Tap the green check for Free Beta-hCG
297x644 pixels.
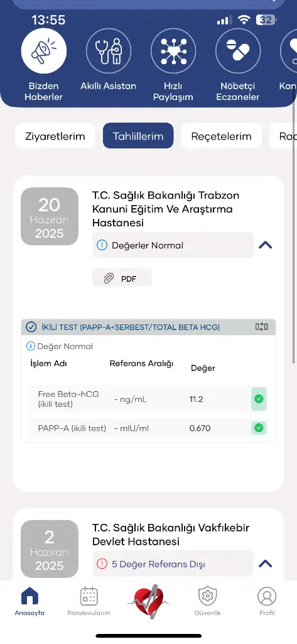pyautogui.click(x=259, y=399)
